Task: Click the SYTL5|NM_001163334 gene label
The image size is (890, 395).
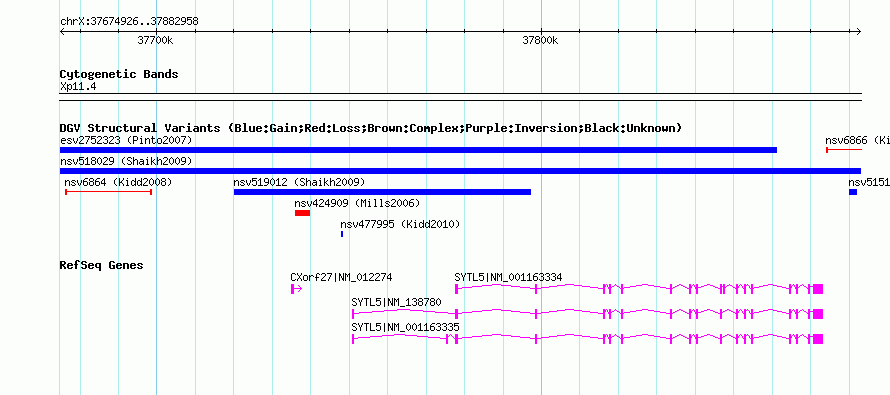Action: [509, 278]
